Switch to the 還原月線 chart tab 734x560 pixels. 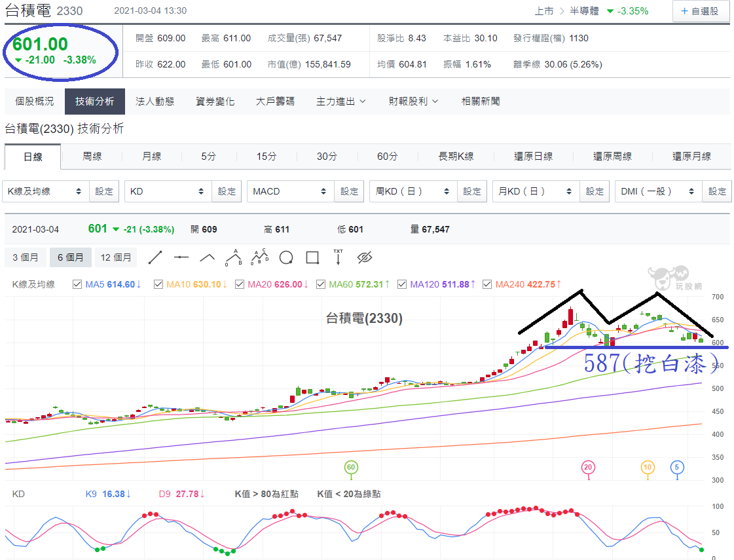[x=691, y=157]
